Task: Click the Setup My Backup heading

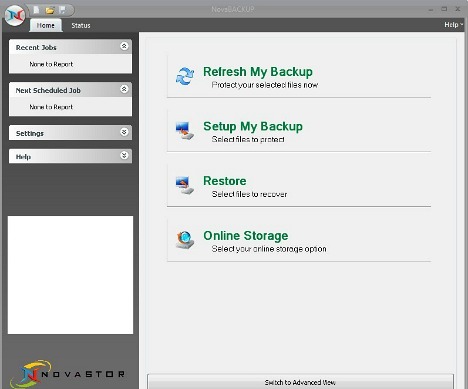Action: [x=253, y=126]
